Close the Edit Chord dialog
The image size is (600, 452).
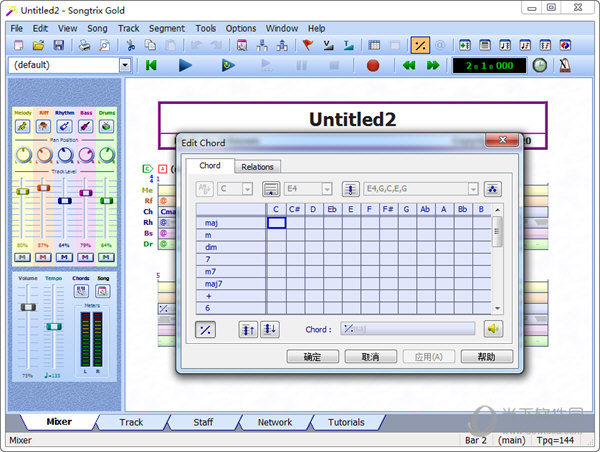tap(502, 140)
